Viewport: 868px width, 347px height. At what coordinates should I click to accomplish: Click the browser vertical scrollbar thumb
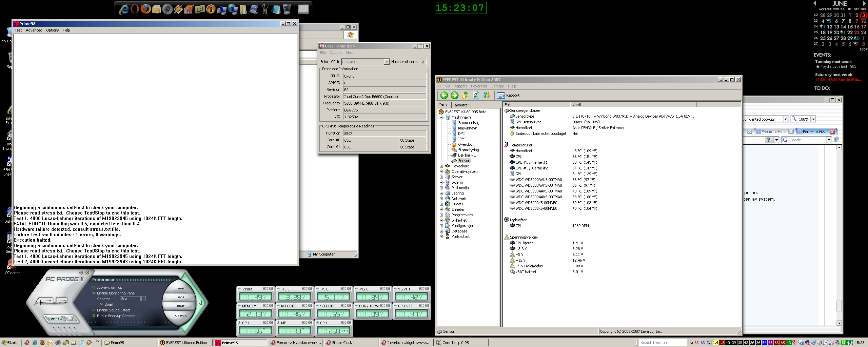839,306
